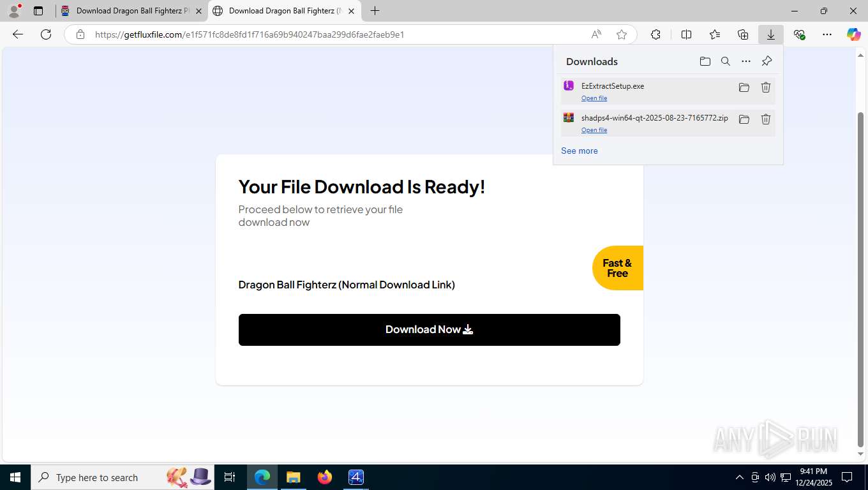The width and height of the screenshot is (868, 490).
Task: Open the Copilot sidebar icon
Action: click(x=853, y=34)
